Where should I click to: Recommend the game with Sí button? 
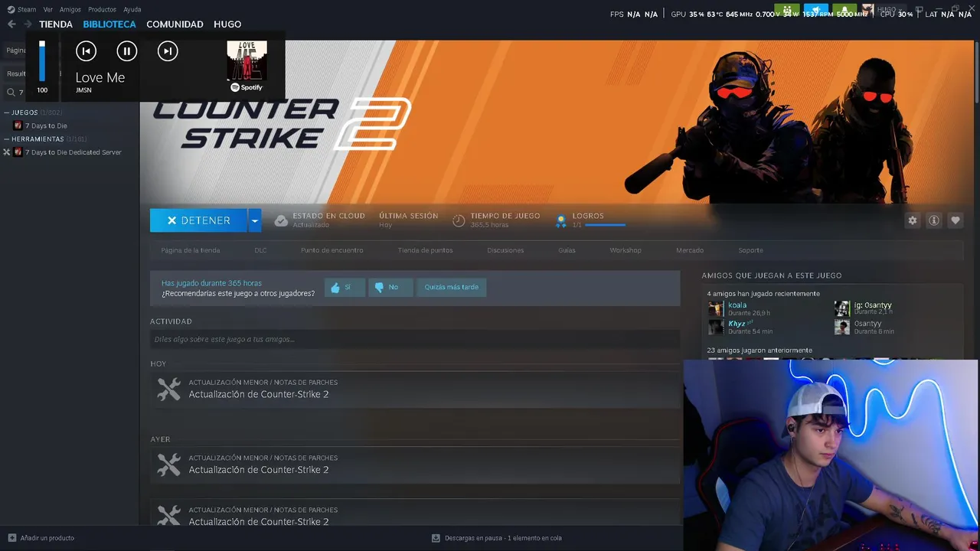click(x=345, y=287)
